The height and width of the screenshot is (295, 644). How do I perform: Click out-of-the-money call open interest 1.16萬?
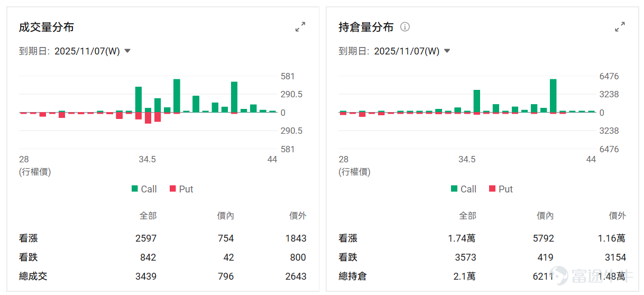tap(612, 238)
